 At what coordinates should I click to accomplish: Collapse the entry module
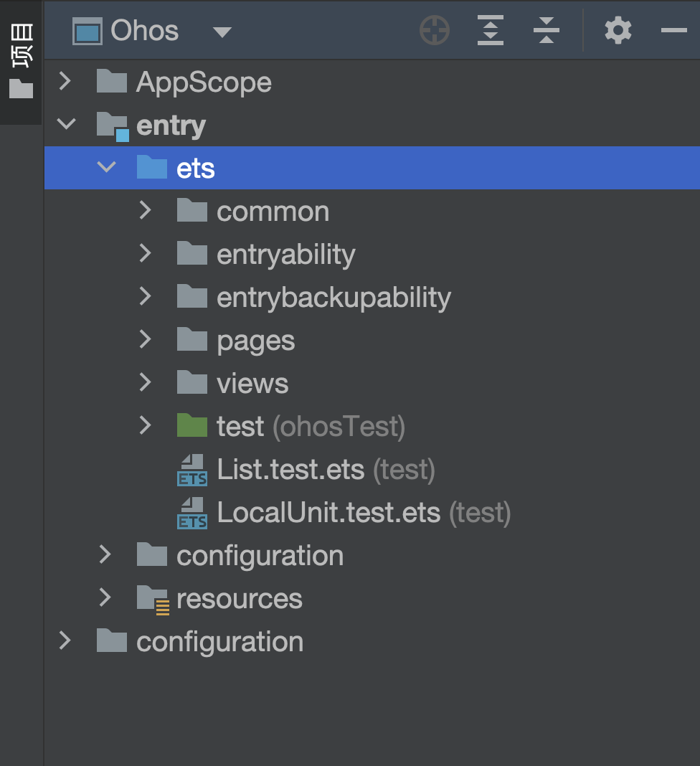(x=66, y=125)
